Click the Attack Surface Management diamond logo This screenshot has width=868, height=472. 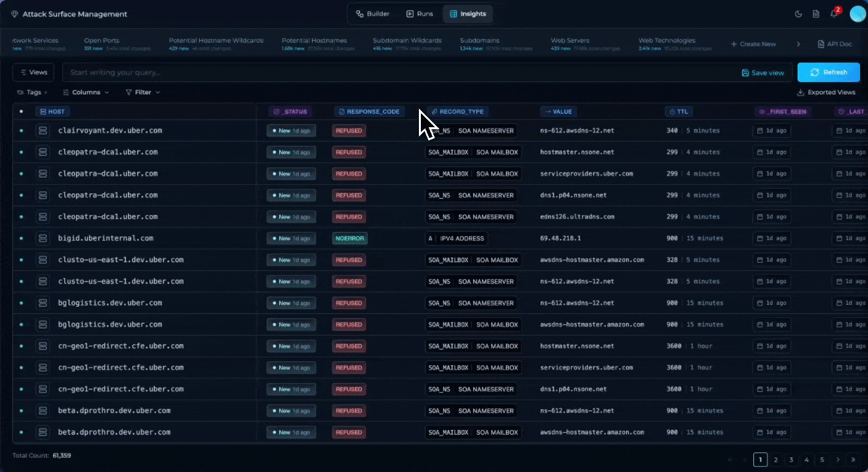14,14
